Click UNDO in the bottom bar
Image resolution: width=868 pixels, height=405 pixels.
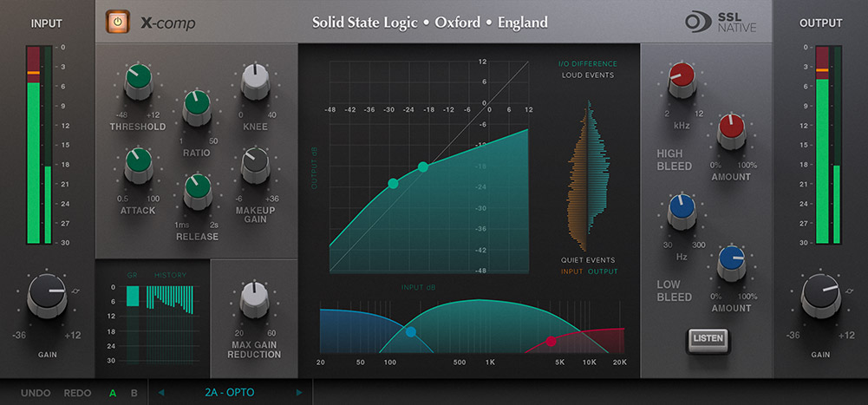[x=36, y=393]
